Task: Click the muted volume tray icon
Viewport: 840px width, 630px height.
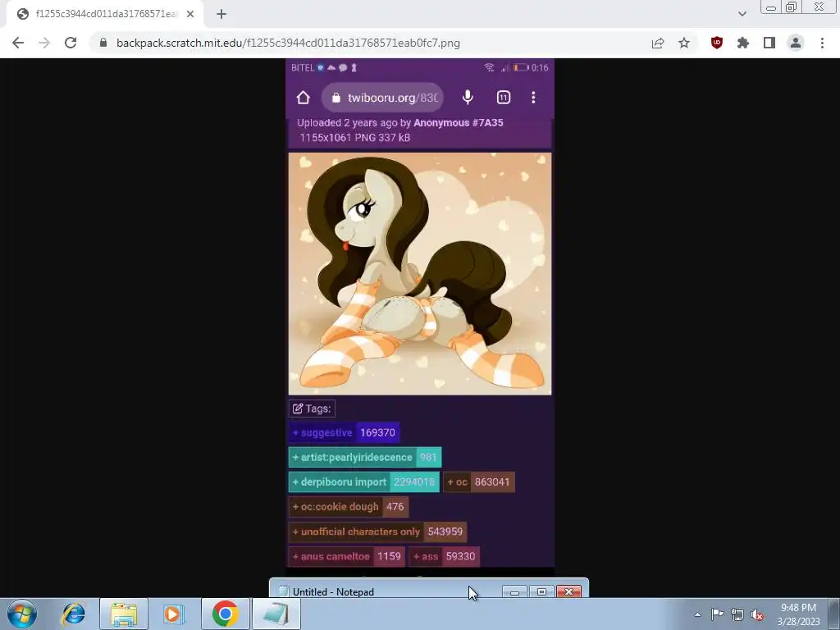Action: (x=757, y=614)
